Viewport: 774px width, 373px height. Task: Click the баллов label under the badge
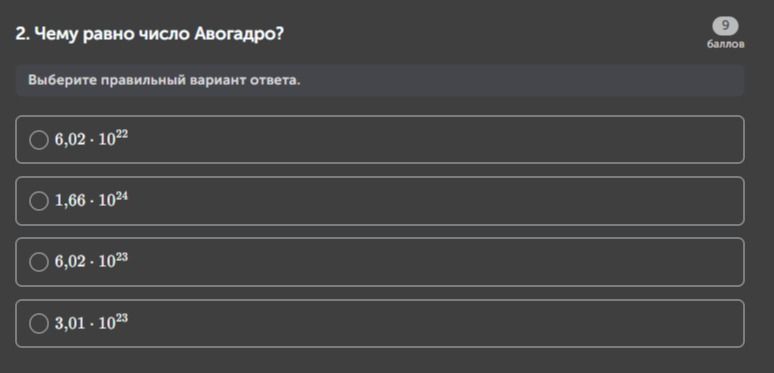pos(725,44)
